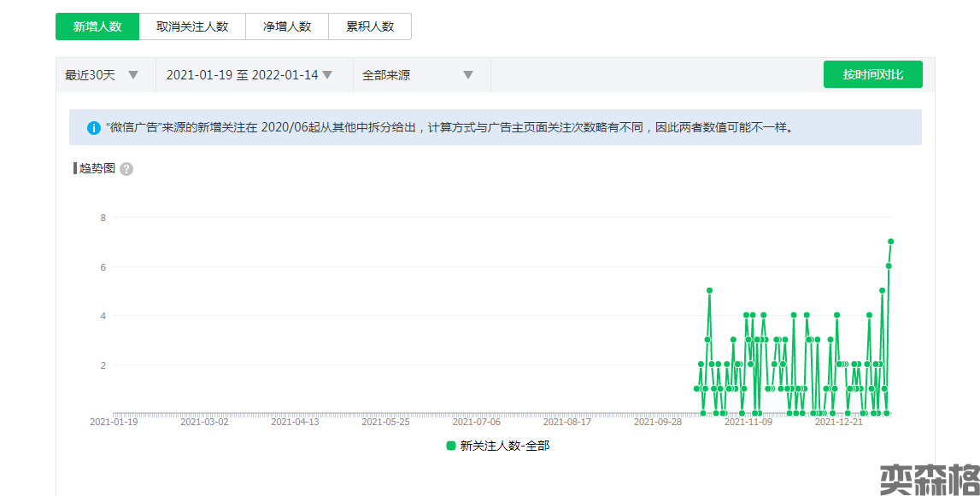This screenshot has width=980, height=496.
Task: Click the 趋势图 section heading
Action: point(97,169)
